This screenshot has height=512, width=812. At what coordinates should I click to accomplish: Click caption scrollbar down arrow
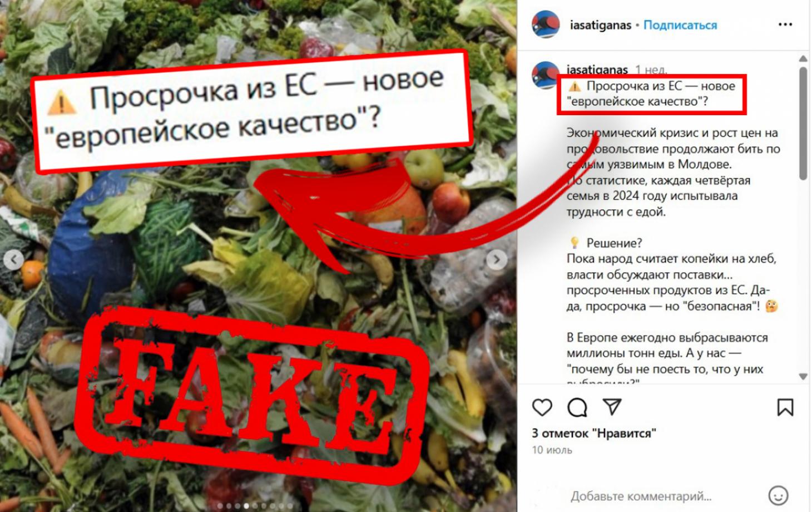803,376
